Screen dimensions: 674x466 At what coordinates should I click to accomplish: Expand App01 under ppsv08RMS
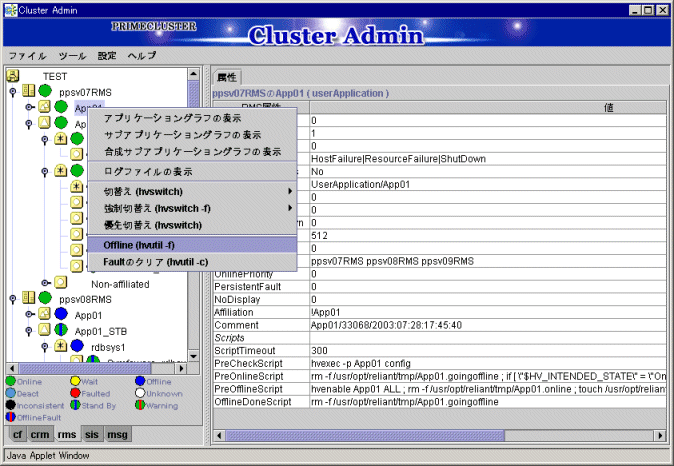tap(29, 314)
